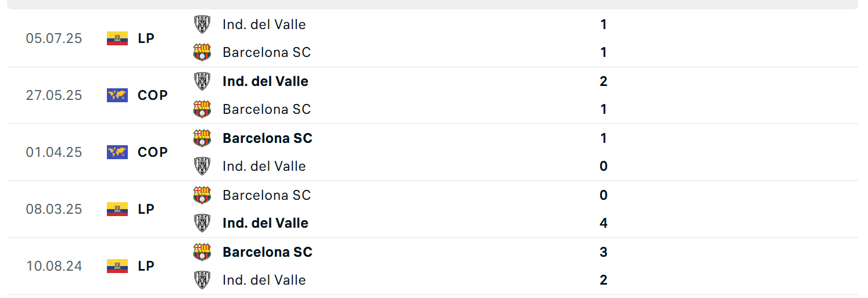Click the score 3 for Barcelona SC

click(604, 252)
